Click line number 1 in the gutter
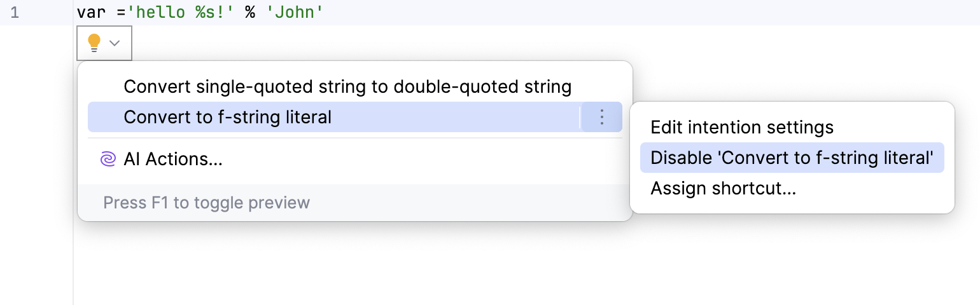Viewport: 980px width, 305px height. (x=15, y=12)
